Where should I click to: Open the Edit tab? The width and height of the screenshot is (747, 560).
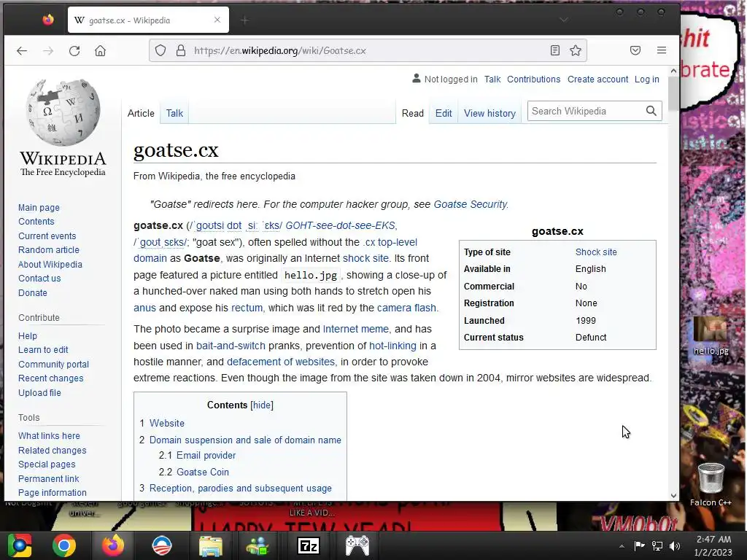444,113
